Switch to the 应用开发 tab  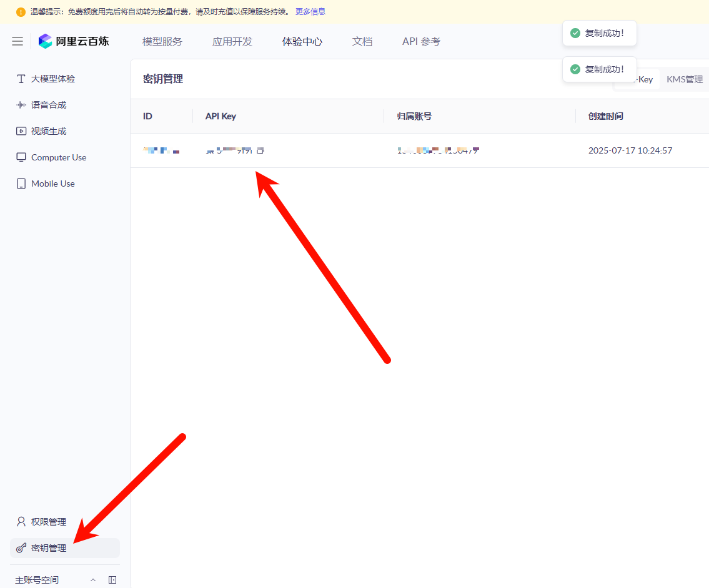pos(232,41)
